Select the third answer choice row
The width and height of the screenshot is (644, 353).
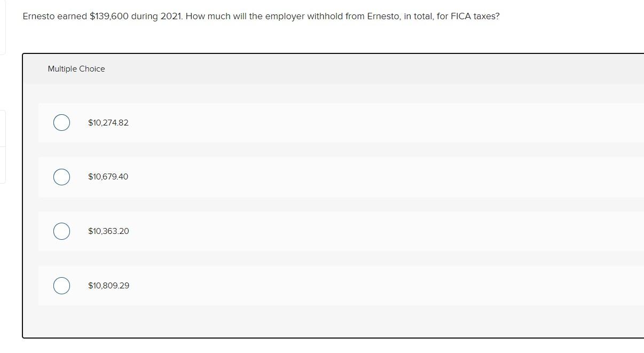pyautogui.click(x=267, y=231)
